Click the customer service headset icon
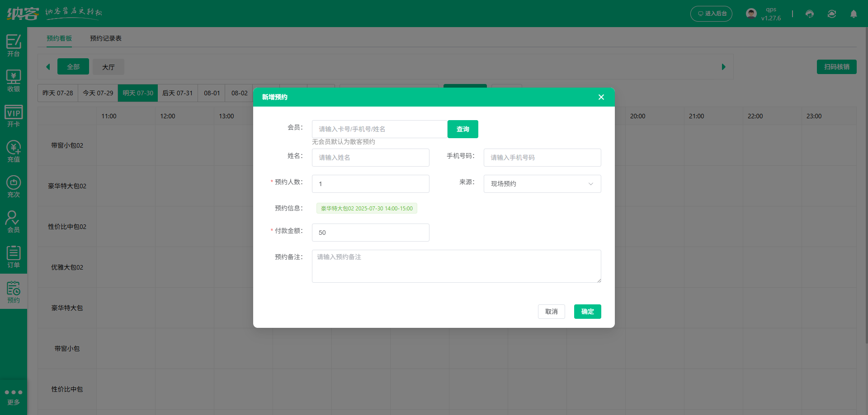The height and width of the screenshot is (415, 868). (809, 14)
